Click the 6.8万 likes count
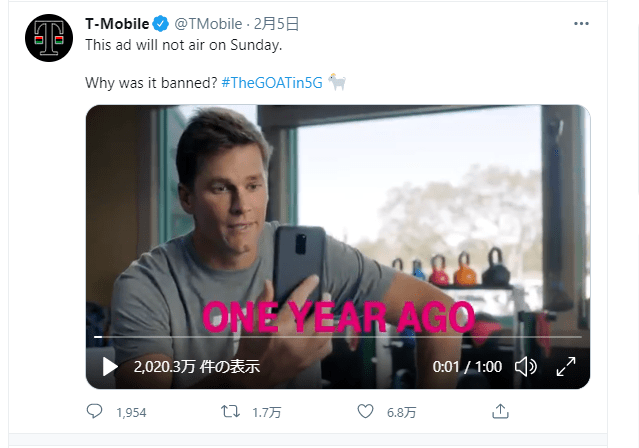Screen dimensions: 639x448 [x=401, y=413]
